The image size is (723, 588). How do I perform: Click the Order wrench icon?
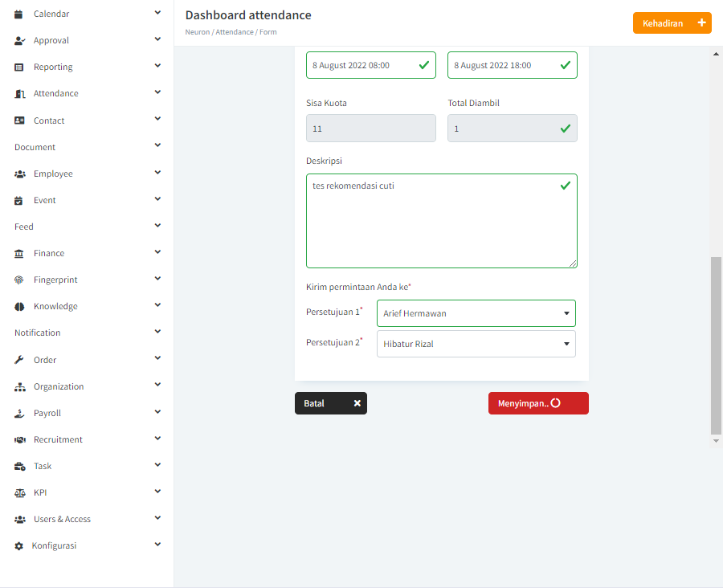19,360
